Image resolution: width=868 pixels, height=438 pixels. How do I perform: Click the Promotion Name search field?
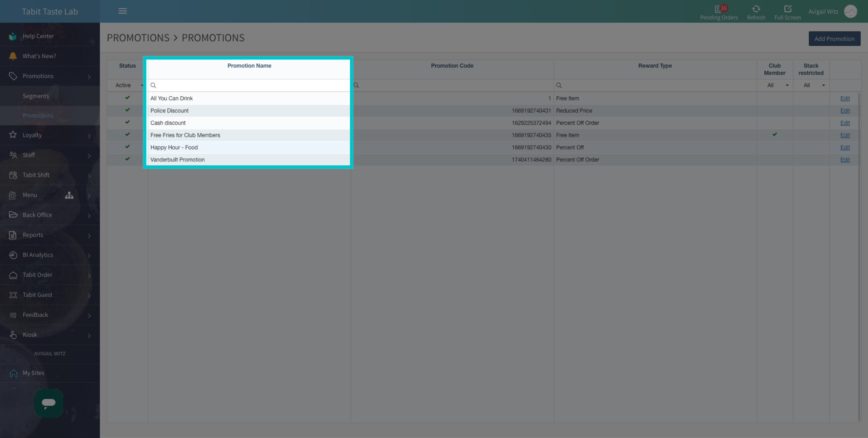point(249,85)
